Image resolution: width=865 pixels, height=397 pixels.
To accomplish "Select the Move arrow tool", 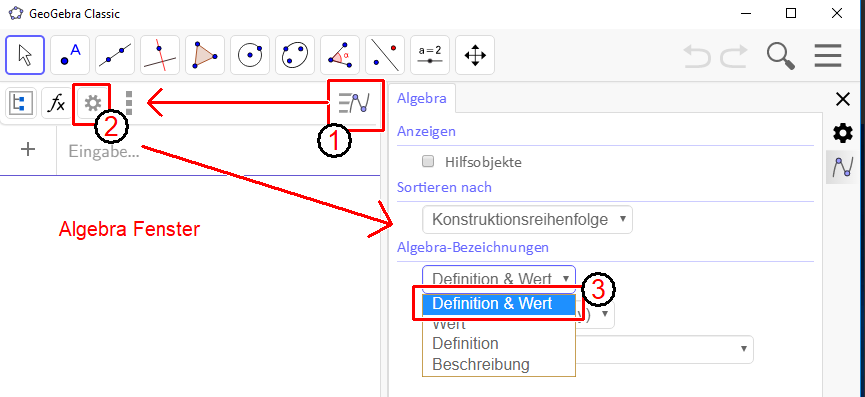I will [x=25, y=55].
